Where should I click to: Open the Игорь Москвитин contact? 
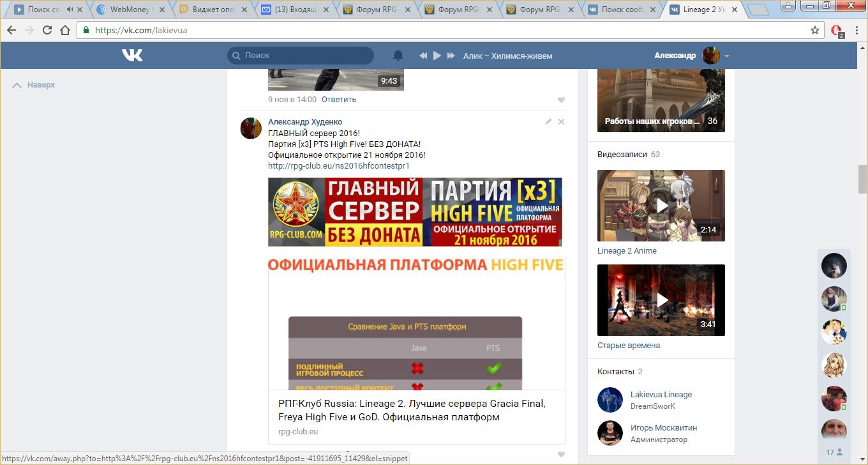[664, 428]
